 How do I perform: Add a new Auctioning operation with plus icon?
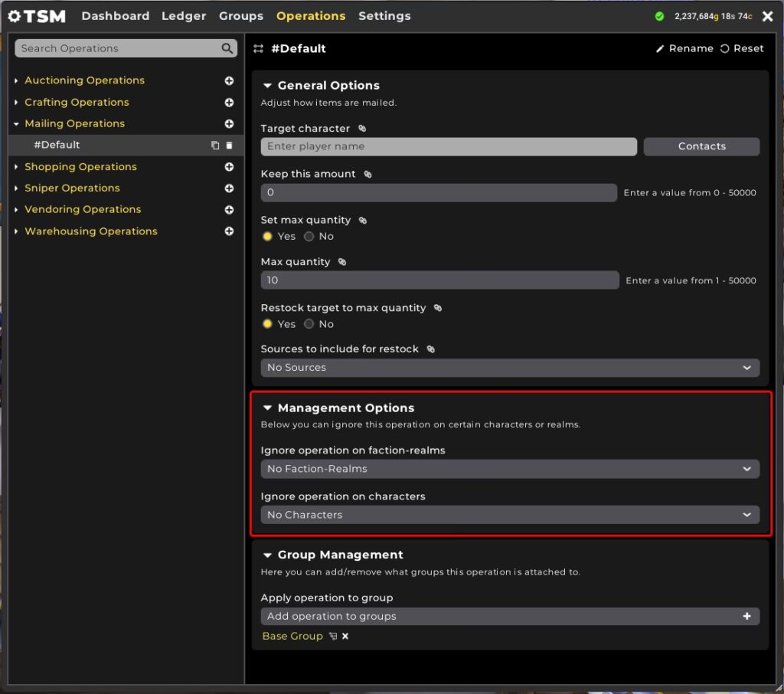[x=229, y=80]
